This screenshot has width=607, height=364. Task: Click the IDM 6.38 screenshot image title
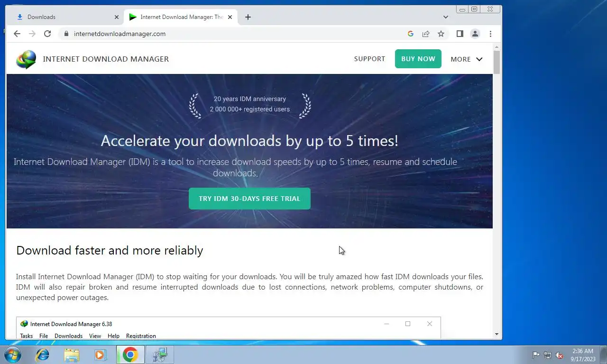tap(71, 324)
